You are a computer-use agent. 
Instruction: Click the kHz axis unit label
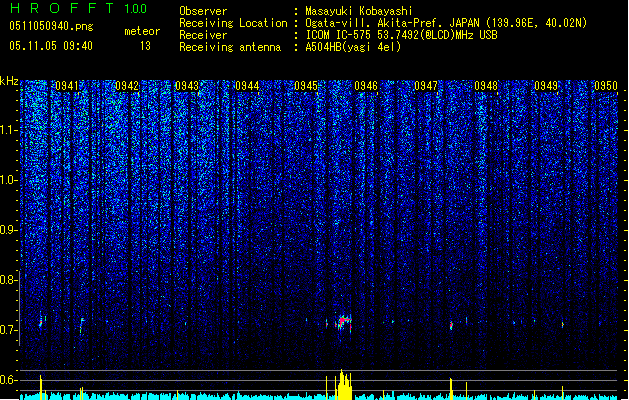[9, 81]
